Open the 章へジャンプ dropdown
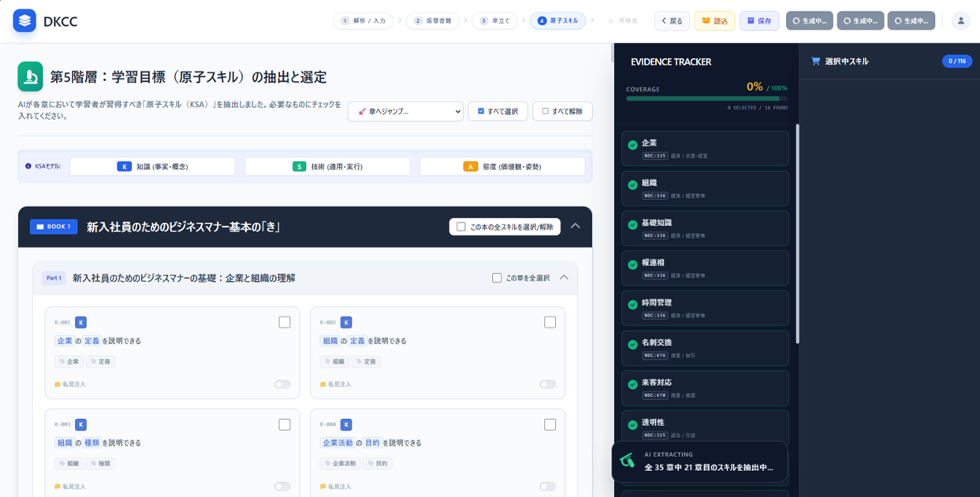Viewport: 980px width, 497px height. (405, 111)
